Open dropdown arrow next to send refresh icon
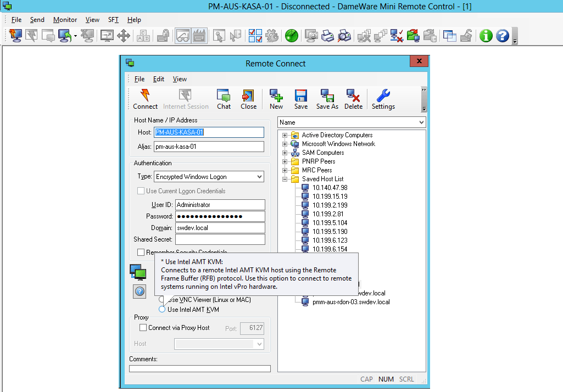The height and width of the screenshot is (392, 563). coord(75,36)
